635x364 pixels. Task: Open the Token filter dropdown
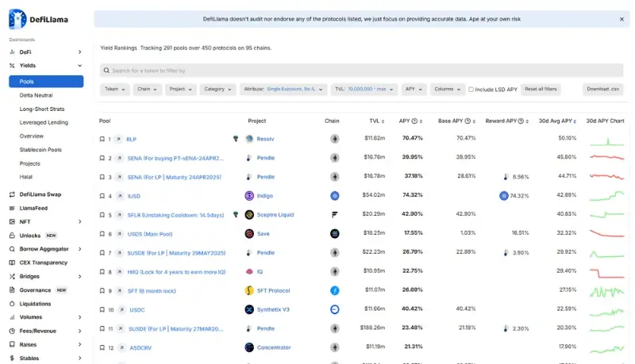tap(115, 89)
